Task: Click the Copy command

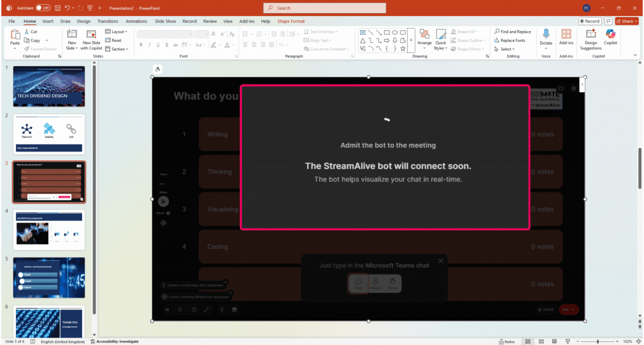Action: [x=33, y=40]
